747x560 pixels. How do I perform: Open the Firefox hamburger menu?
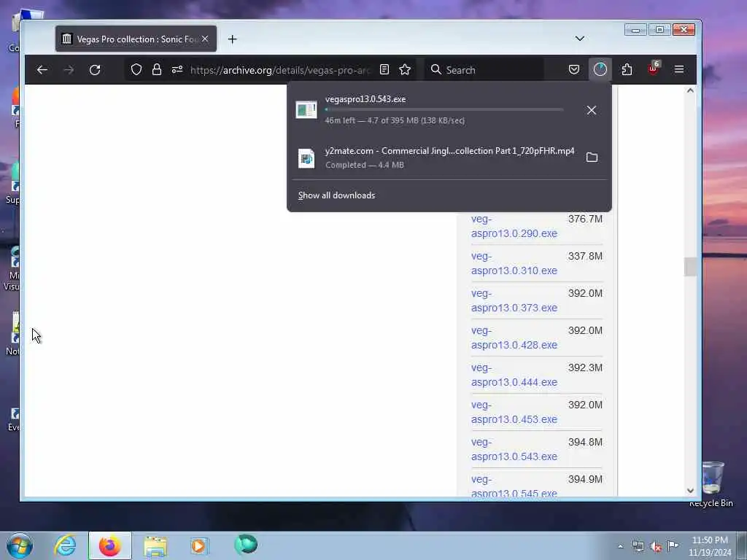[679, 70]
